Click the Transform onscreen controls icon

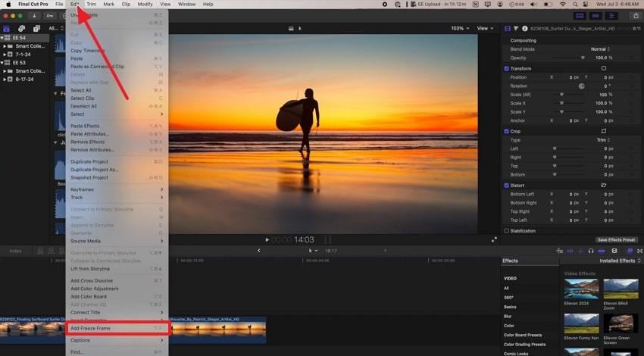[603, 68]
